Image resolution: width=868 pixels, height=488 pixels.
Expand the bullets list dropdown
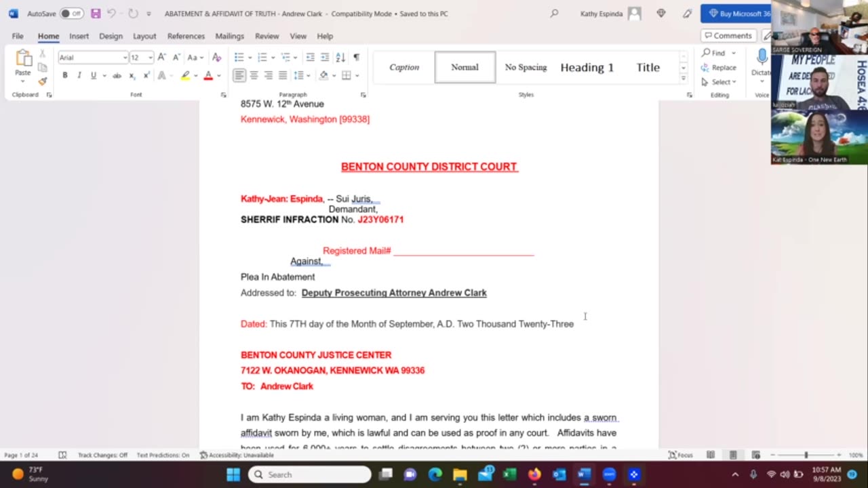click(249, 58)
